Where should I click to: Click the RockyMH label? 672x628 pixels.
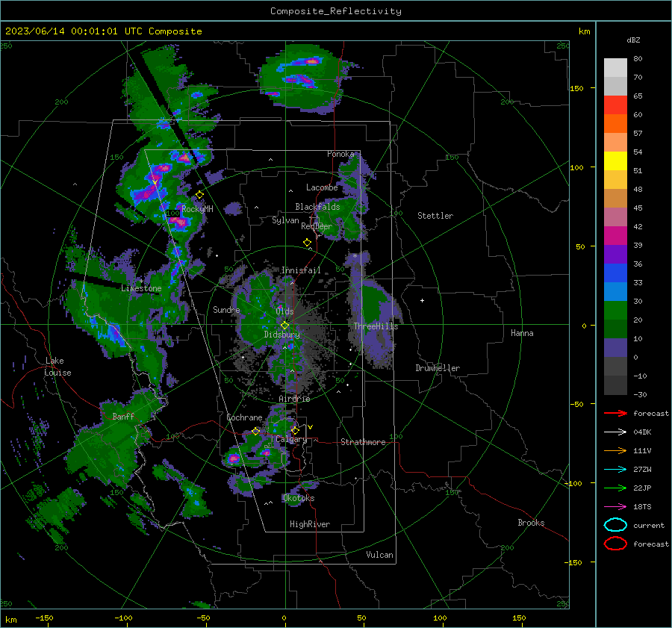pyautogui.click(x=197, y=209)
